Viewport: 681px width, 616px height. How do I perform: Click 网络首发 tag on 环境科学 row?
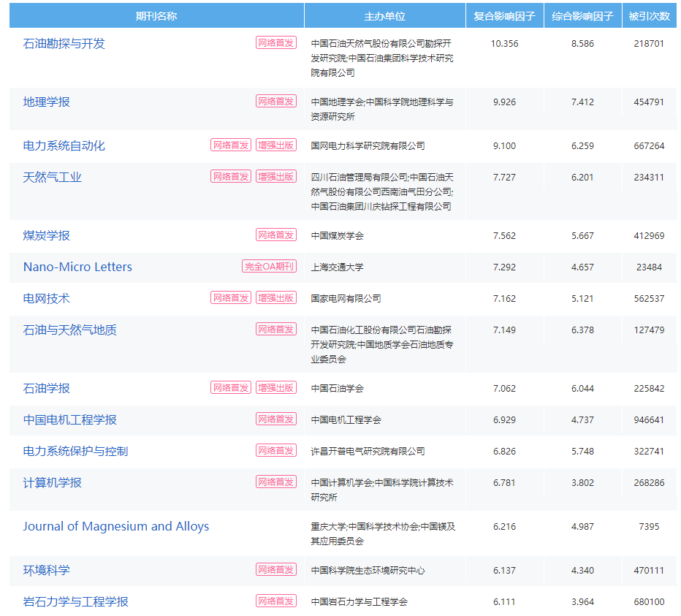[276, 569]
